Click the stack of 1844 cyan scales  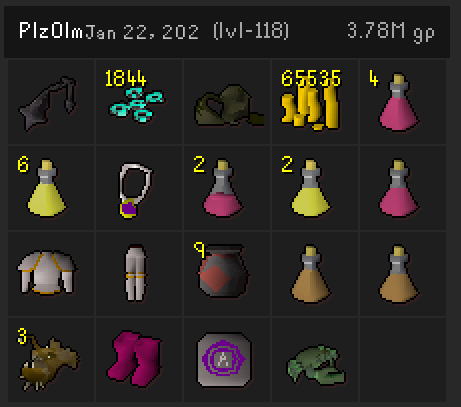click(x=137, y=104)
